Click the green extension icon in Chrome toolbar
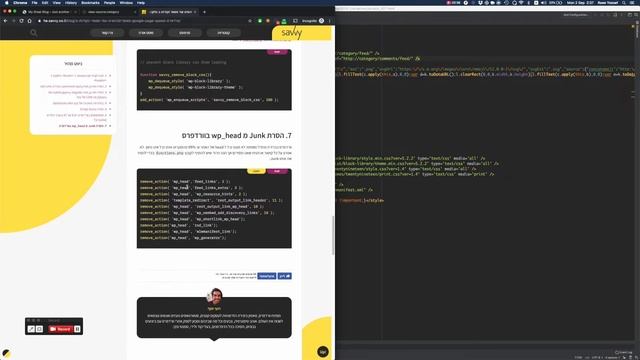The width and height of the screenshot is (640, 360). pyautogui.click(x=260, y=21)
